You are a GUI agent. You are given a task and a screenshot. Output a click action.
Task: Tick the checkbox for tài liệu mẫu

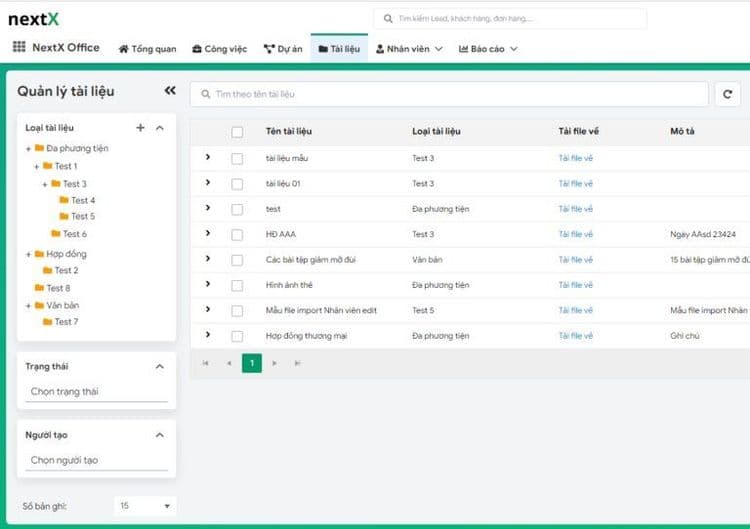(237, 158)
